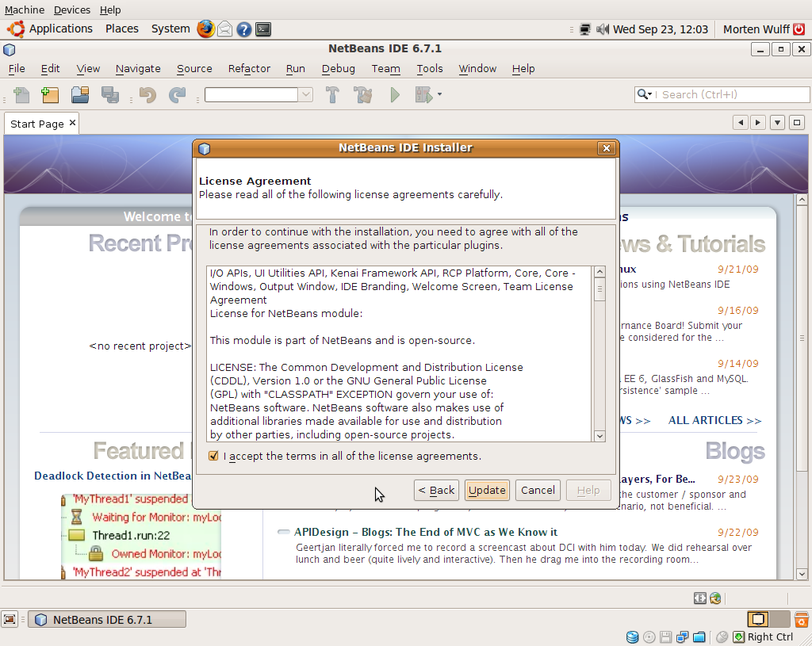Click the Update button in installer

(x=487, y=490)
